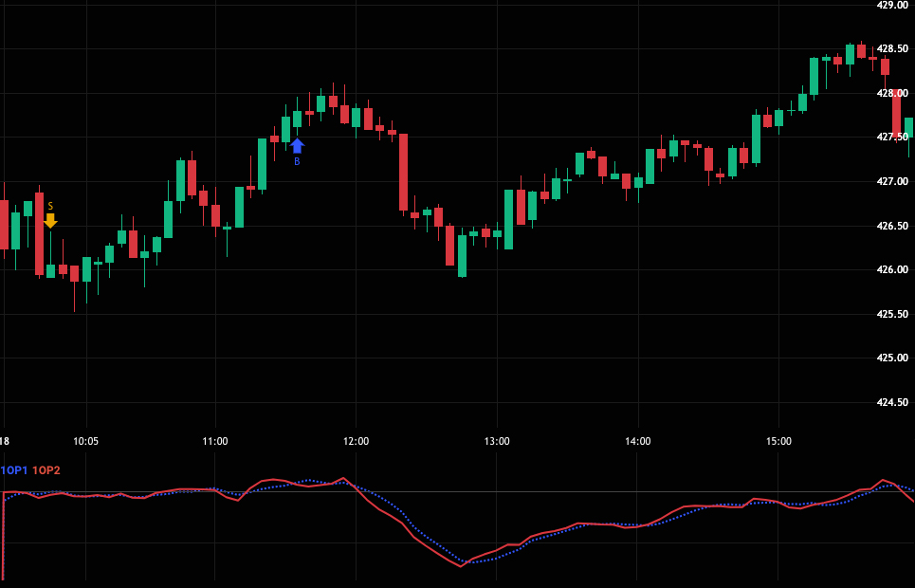
Task: Click the indicator's lowest trough near 13:00
Action: (x=462, y=564)
